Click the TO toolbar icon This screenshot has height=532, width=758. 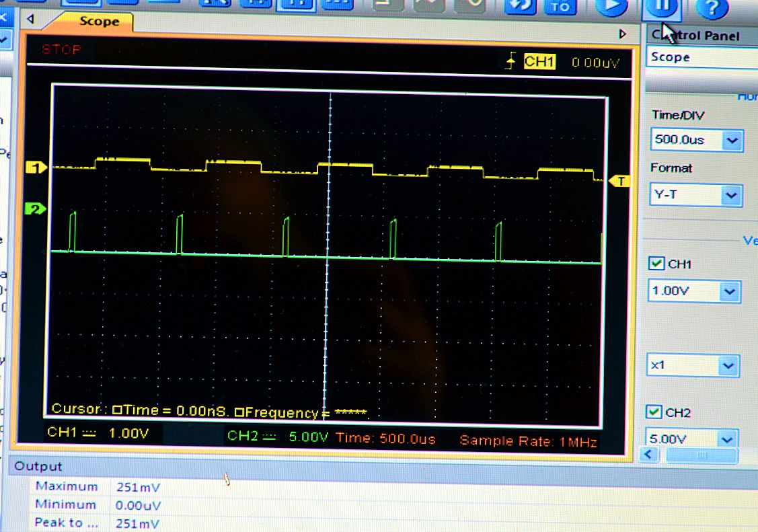pyautogui.click(x=560, y=7)
